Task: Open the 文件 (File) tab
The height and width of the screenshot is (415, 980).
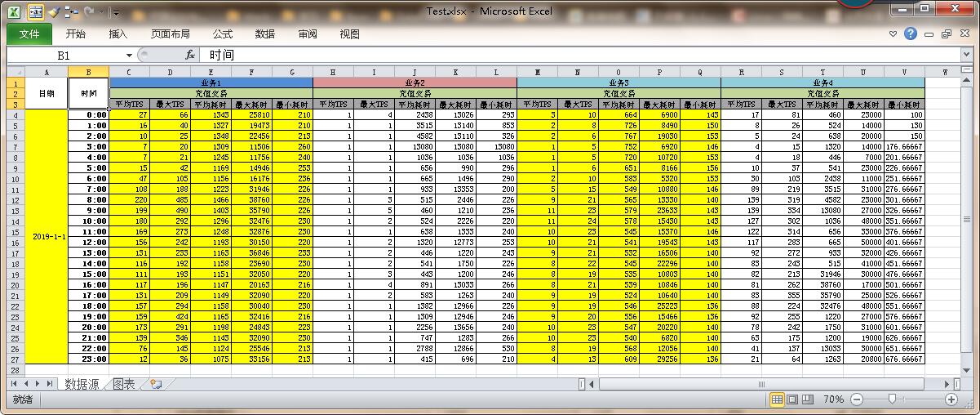Action: pyautogui.click(x=29, y=33)
